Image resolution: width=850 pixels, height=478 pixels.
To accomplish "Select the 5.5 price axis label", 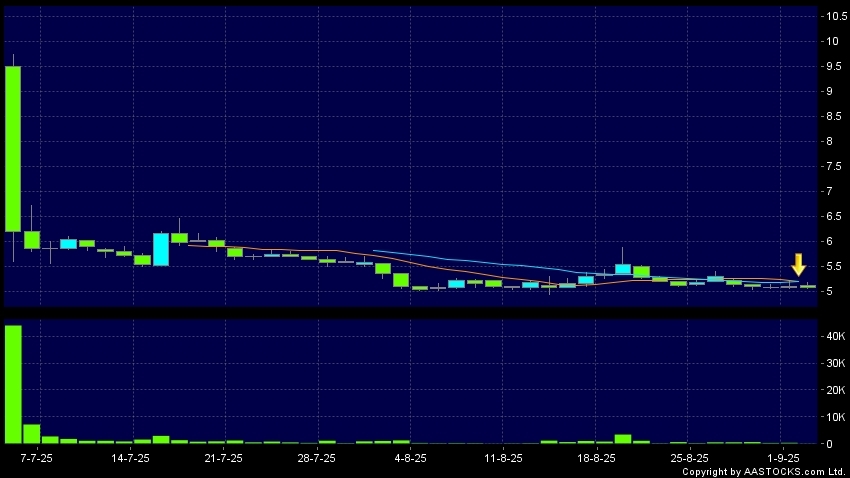I will [x=834, y=266].
